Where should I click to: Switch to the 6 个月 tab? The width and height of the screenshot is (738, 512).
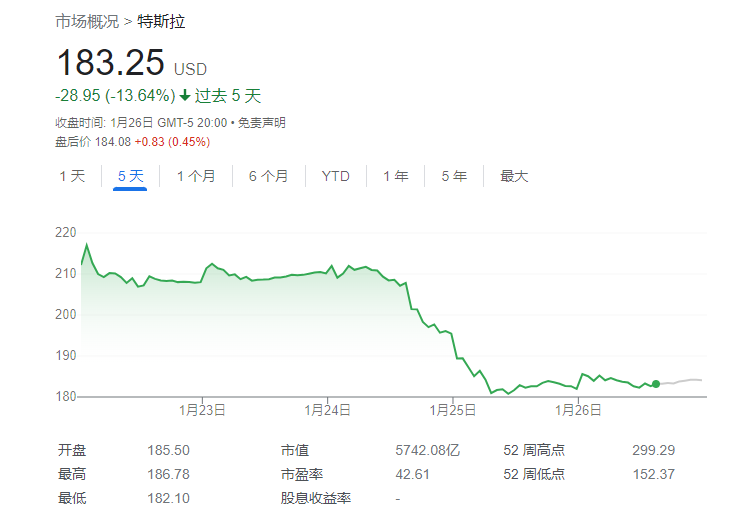click(x=268, y=176)
